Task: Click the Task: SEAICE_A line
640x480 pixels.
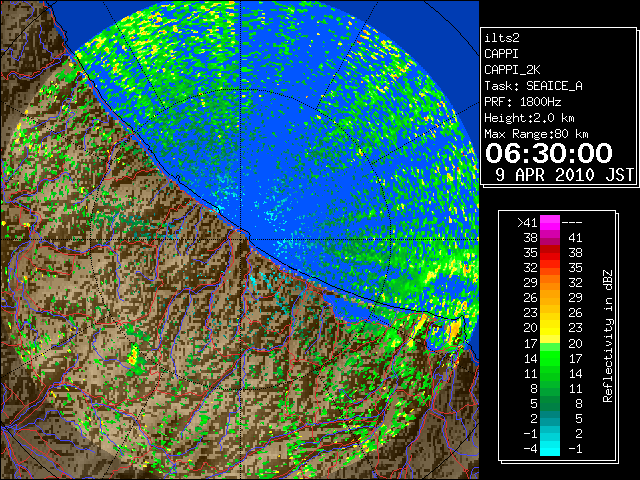Action: pos(533,86)
